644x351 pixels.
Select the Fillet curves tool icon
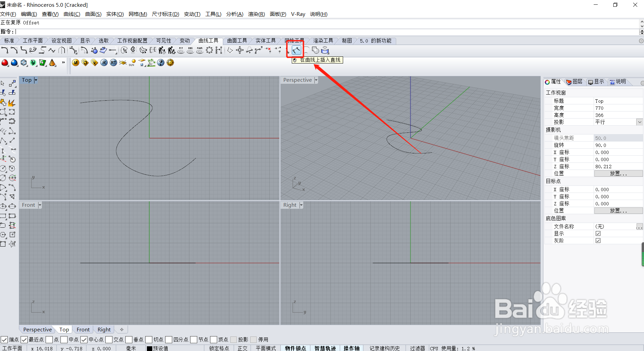point(4,50)
